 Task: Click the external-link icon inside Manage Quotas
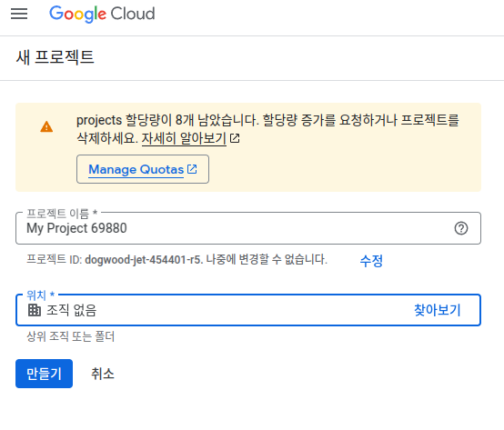tap(192, 169)
